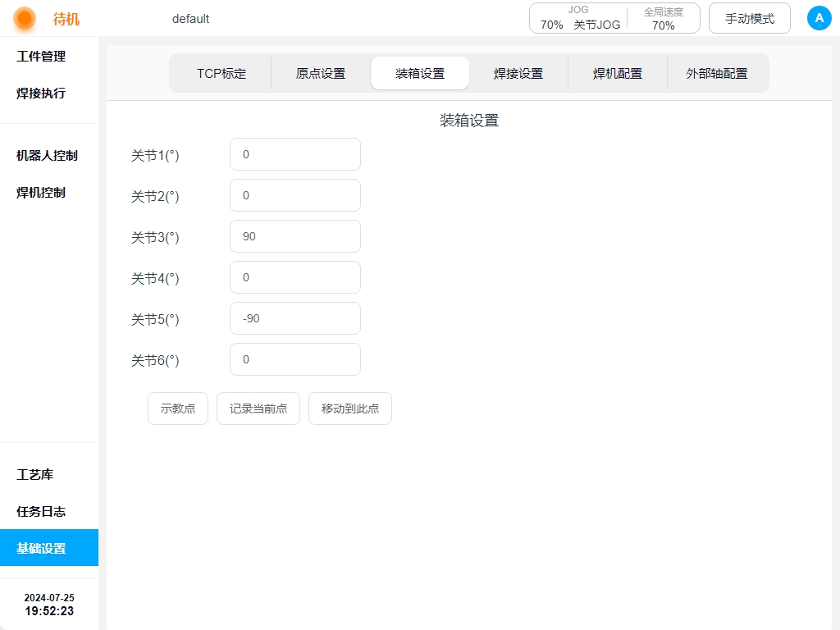Viewport: 840px width, 630px height.
Task: Open the 外部轴配置 tab
Action: point(717,73)
